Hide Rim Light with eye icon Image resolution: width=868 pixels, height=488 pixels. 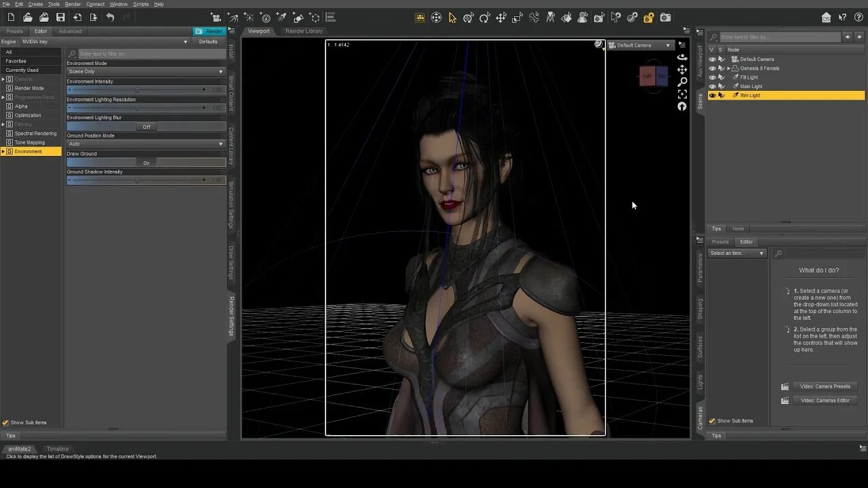(712, 96)
